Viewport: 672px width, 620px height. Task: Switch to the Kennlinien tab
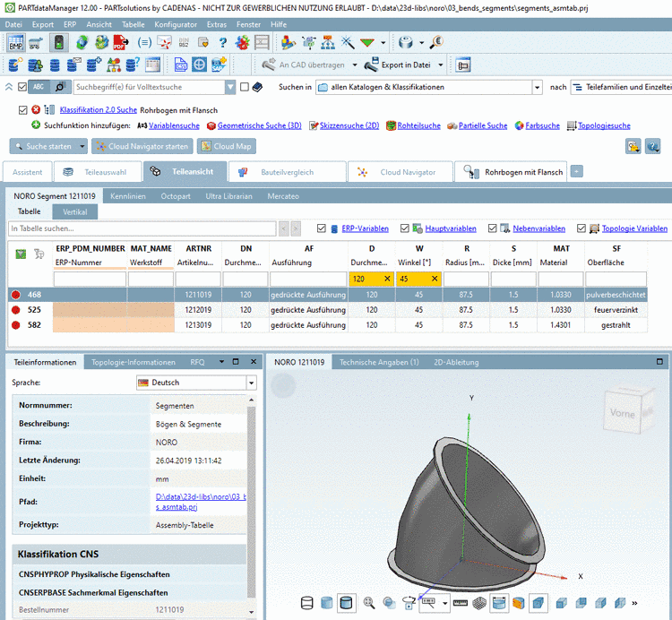[128, 196]
